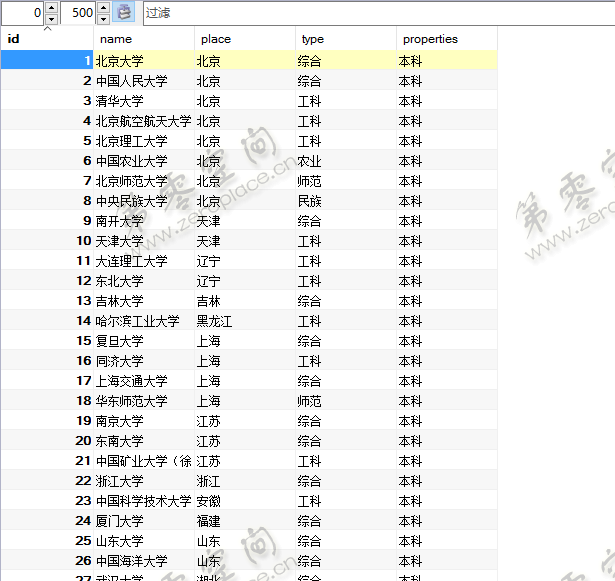Select the name cell 厦门大学

pyautogui.click(x=144, y=521)
